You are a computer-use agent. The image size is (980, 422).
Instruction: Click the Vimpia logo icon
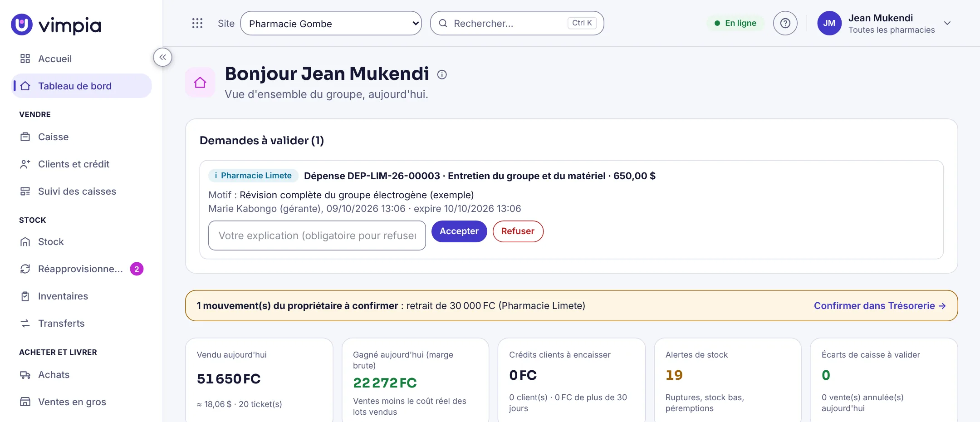[x=22, y=25]
